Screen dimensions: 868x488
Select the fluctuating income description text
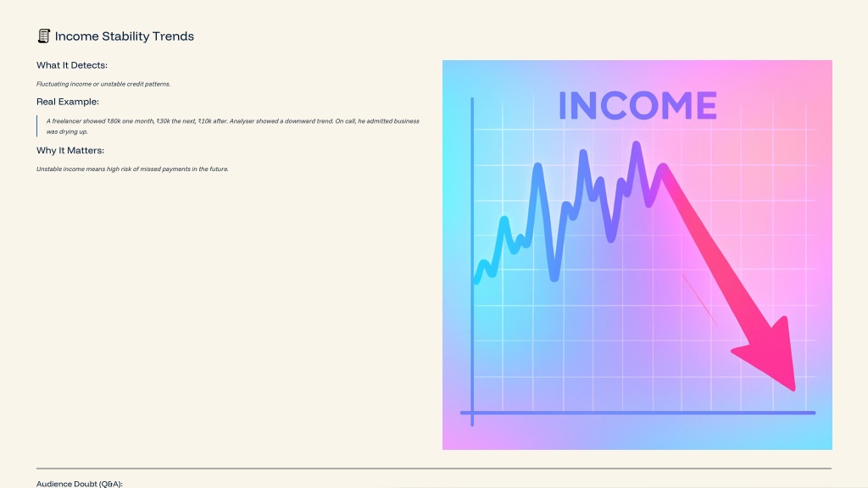[103, 84]
